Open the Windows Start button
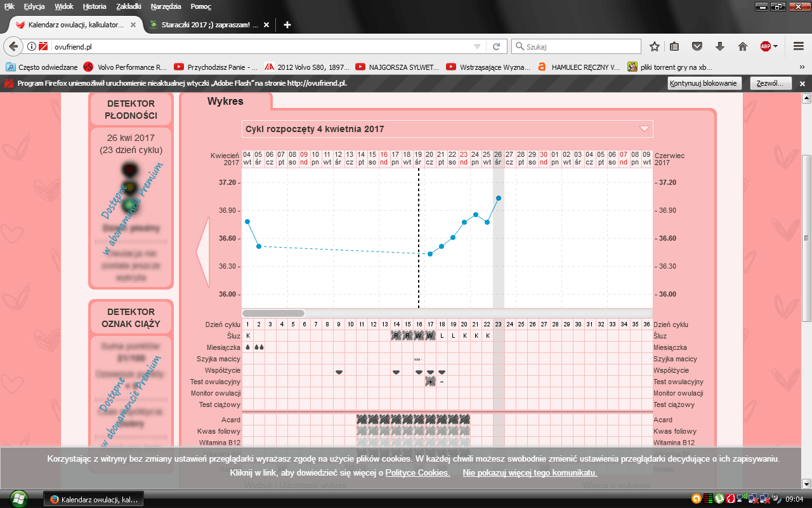 [x=19, y=498]
